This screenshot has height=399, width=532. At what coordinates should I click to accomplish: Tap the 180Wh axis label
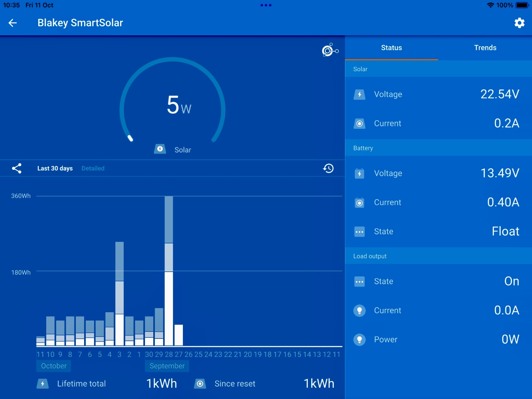click(x=21, y=272)
